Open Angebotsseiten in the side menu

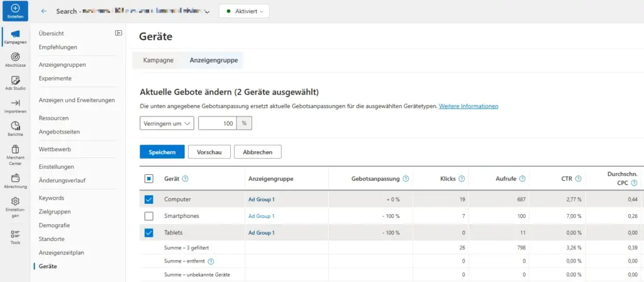(59, 132)
